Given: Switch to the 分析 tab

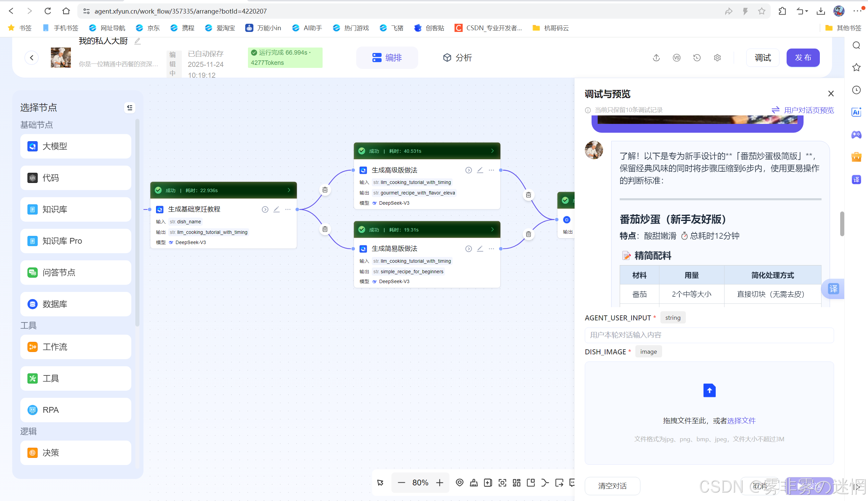Looking at the screenshot, I should tap(457, 58).
